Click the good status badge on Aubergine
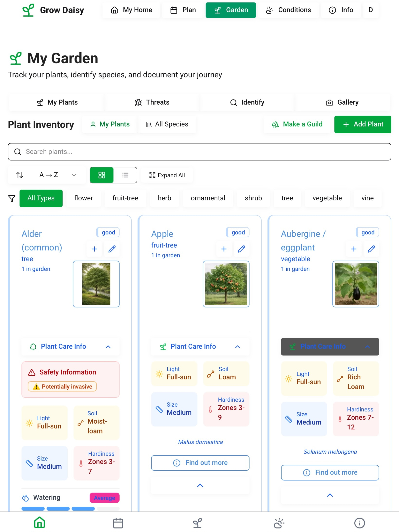 click(367, 233)
